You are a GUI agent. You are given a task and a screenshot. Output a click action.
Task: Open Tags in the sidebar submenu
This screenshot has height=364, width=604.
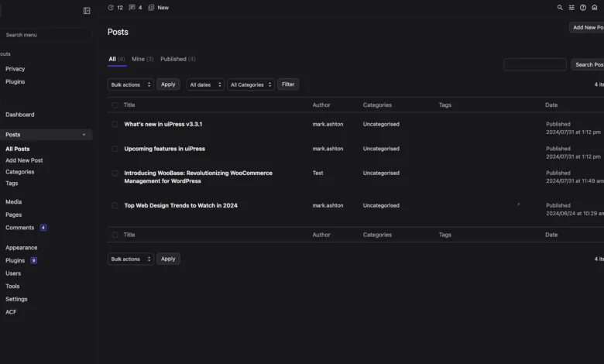click(x=12, y=184)
